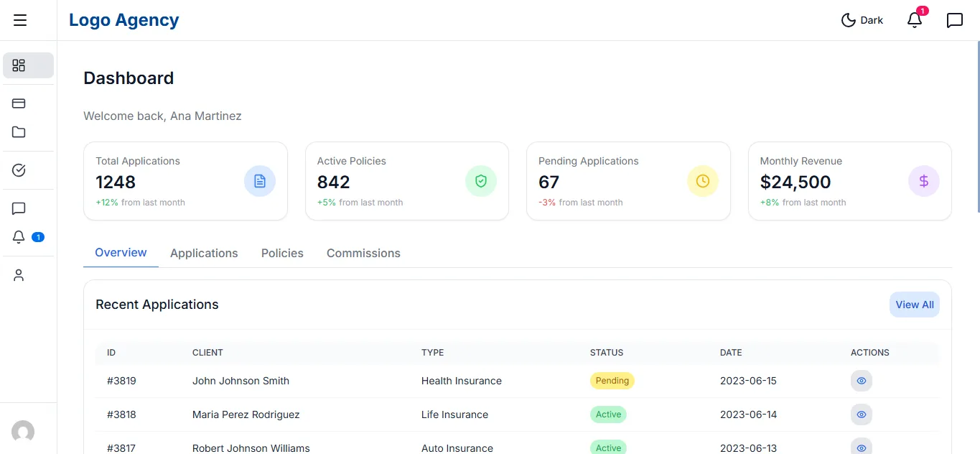This screenshot has width=980, height=454.
Task: Open the folder sidebar icon
Action: [19, 132]
